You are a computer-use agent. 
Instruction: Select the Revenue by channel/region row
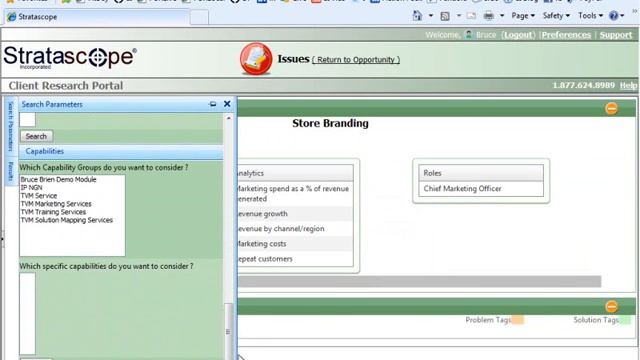296,229
